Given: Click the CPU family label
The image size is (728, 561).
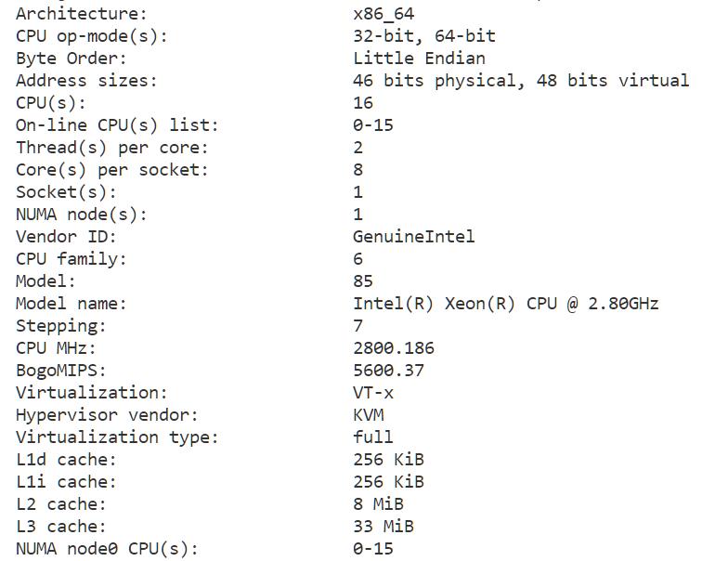Looking at the screenshot, I should [x=71, y=259].
